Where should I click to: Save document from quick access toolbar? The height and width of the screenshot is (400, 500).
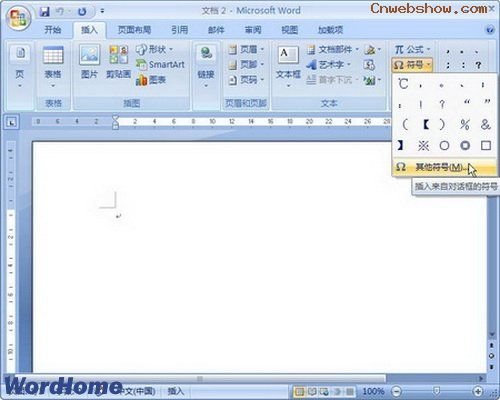pos(44,12)
